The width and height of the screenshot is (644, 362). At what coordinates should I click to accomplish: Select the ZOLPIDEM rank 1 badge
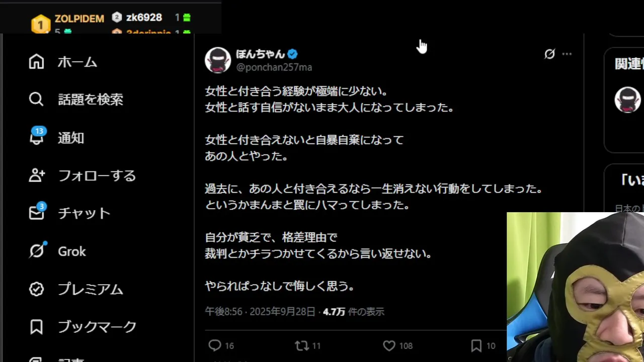tap(41, 24)
